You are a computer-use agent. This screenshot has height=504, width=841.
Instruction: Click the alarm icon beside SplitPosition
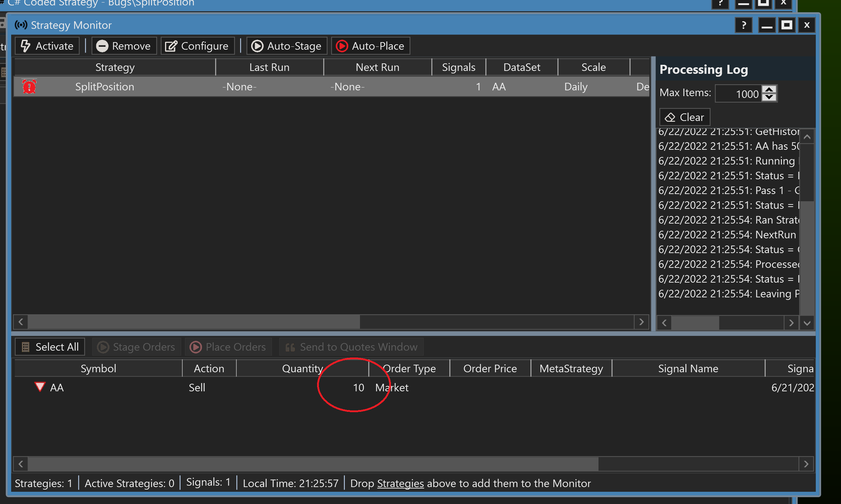pyautogui.click(x=29, y=86)
